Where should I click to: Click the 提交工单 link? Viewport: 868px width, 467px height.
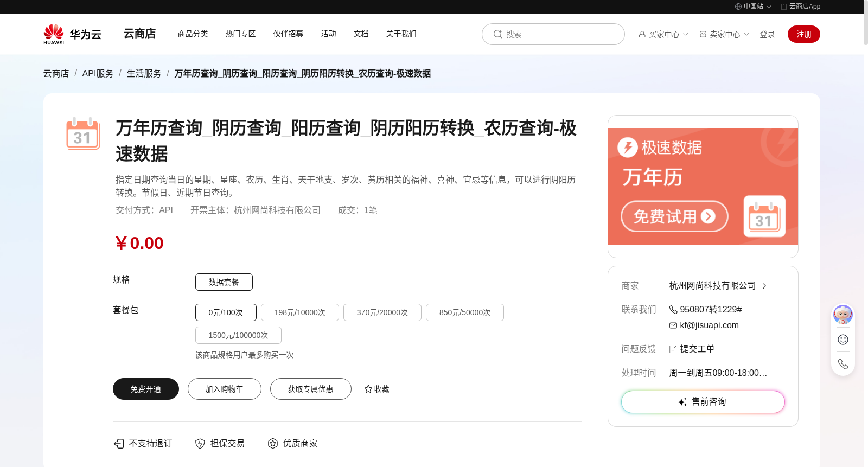pos(698,349)
